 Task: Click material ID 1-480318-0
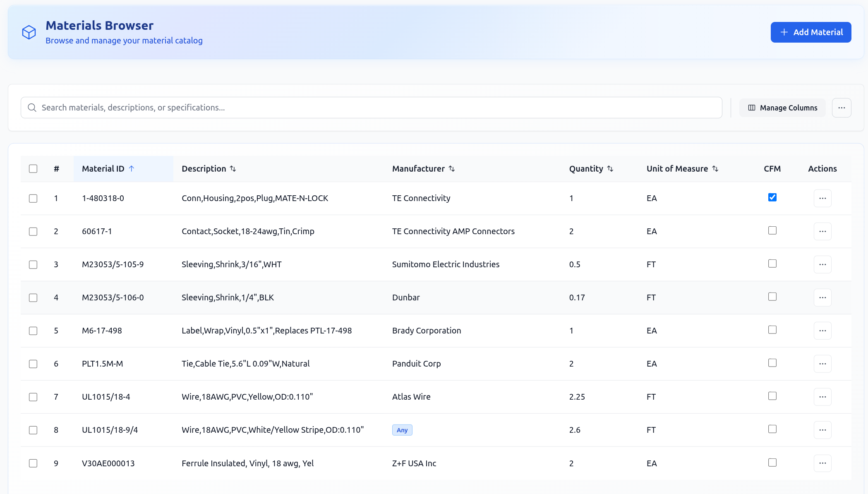103,198
